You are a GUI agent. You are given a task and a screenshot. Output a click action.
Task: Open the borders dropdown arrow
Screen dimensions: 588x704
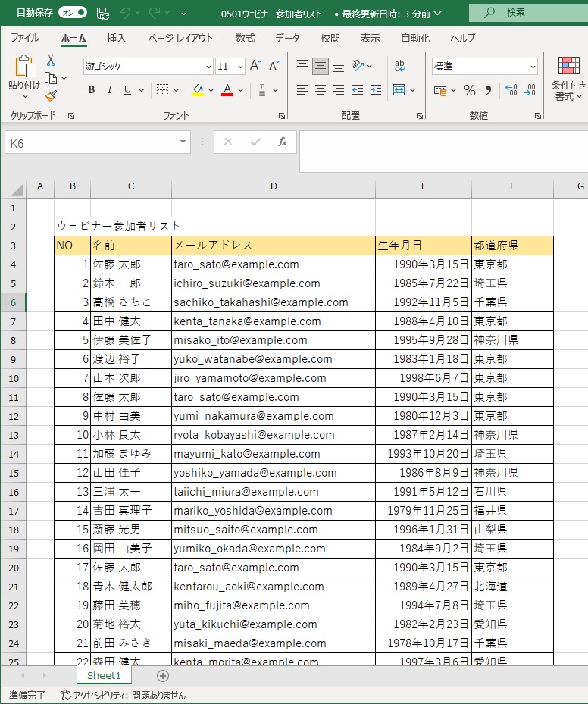pyautogui.click(x=176, y=90)
